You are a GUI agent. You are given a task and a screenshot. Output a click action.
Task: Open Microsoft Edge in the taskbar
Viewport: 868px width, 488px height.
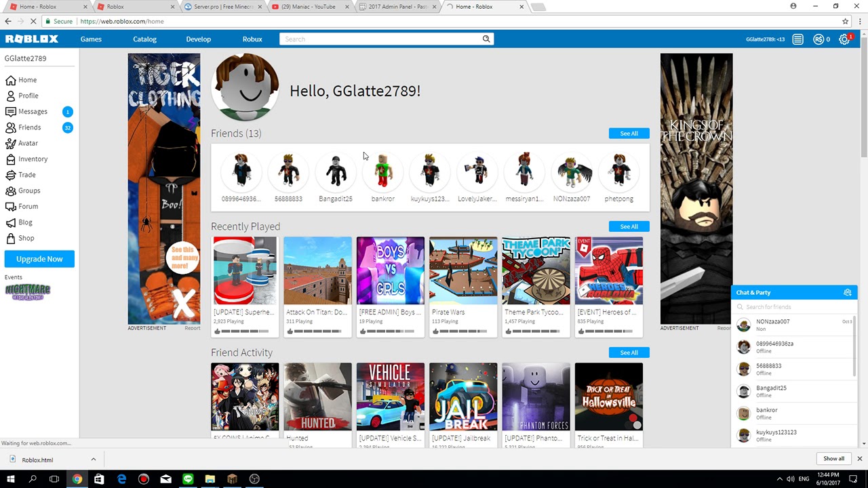121,479
